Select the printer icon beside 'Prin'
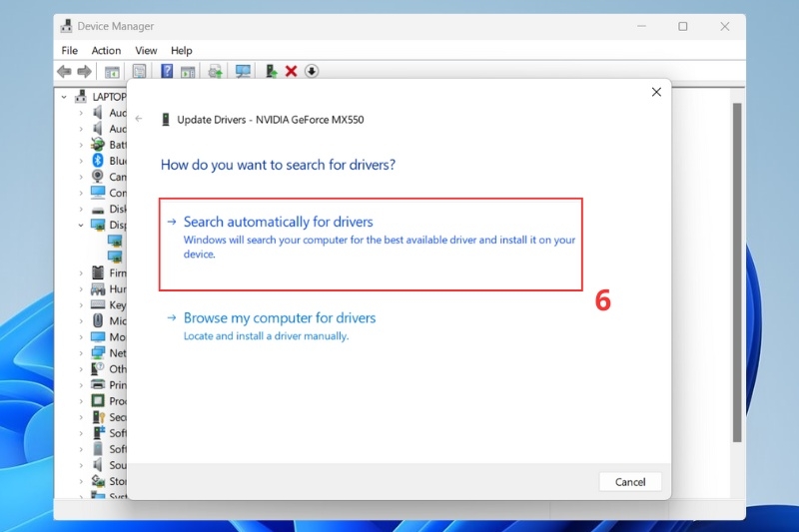 pyautogui.click(x=98, y=384)
